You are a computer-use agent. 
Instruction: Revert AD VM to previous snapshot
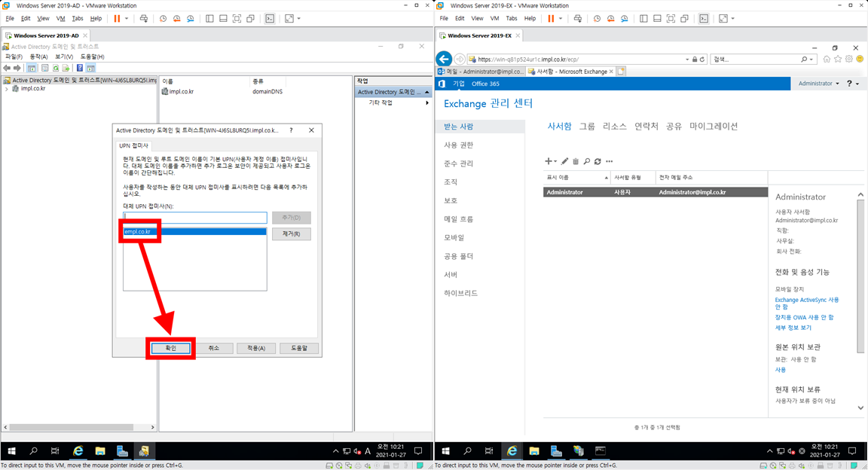(x=176, y=18)
